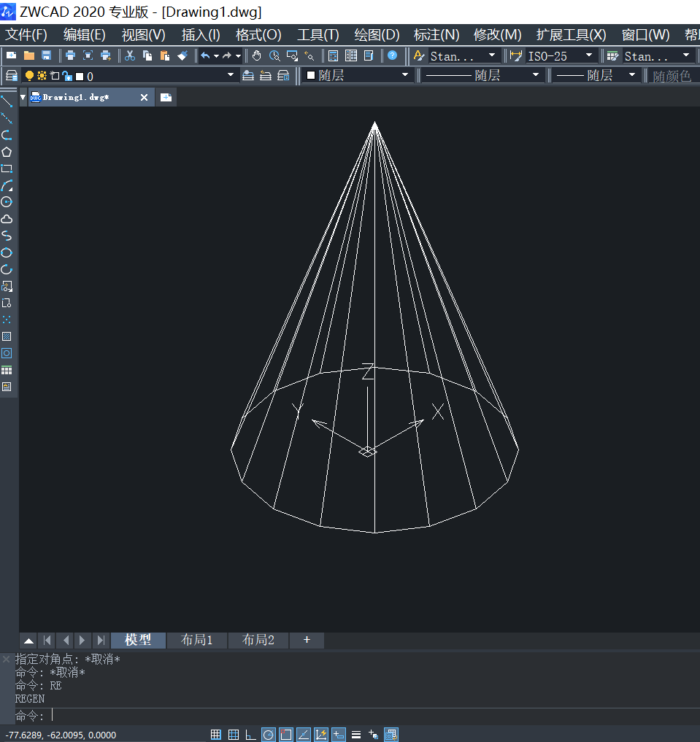
Task: Switch to the 布局1 layout tab
Action: pos(197,640)
